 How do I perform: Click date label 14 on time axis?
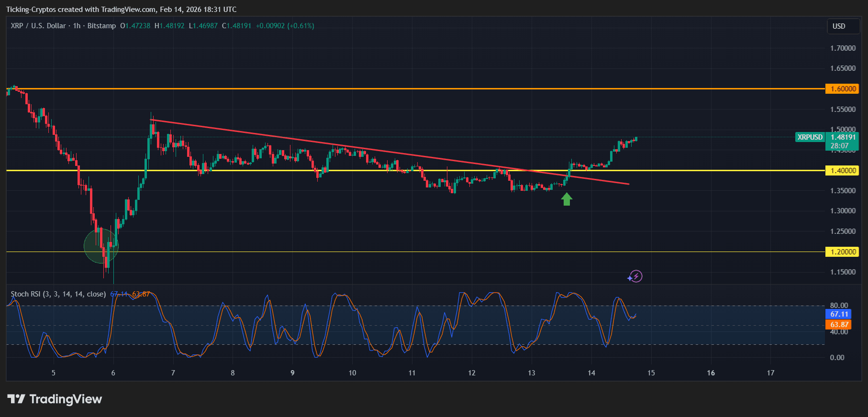click(x=591, y=373)
